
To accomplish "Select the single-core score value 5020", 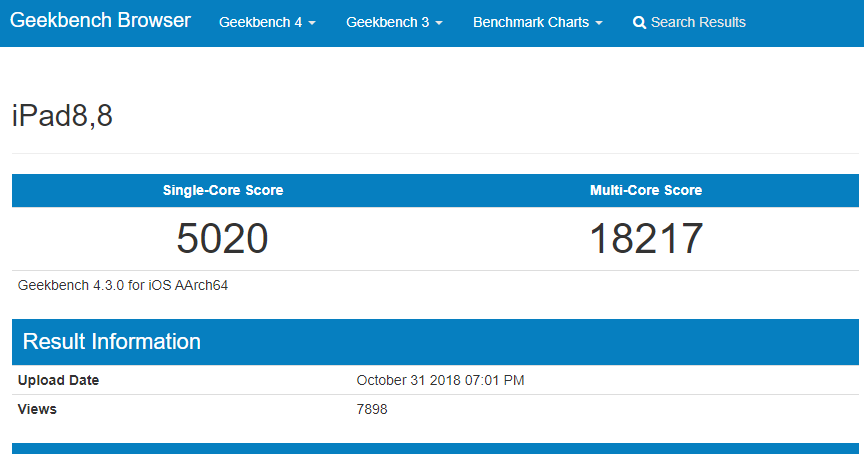I will point(222,239).
